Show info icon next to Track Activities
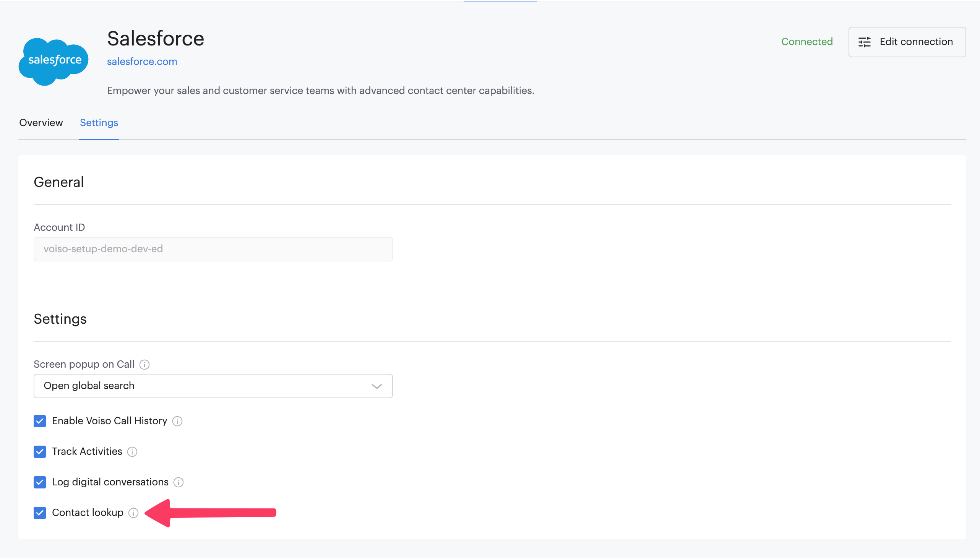The height and width of the screenshot is (558, 980). tap(132, 452)
